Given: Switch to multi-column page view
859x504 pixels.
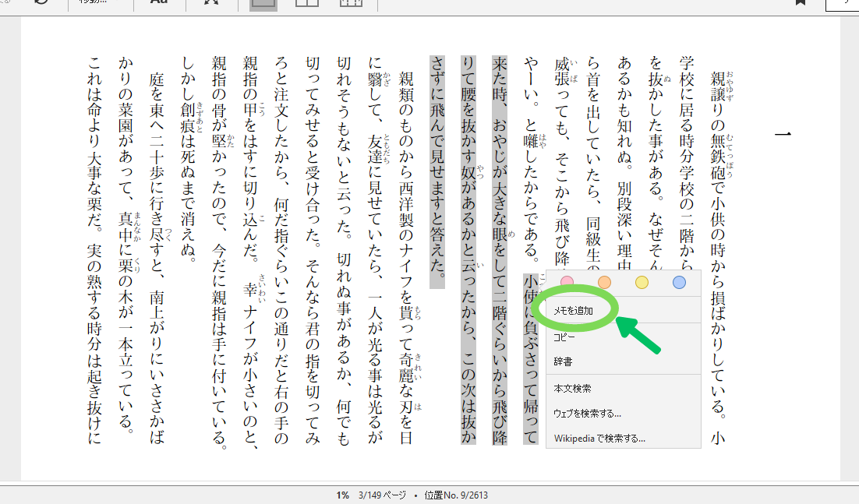Looking at the screenshot, I should click(x=351, y=4).
